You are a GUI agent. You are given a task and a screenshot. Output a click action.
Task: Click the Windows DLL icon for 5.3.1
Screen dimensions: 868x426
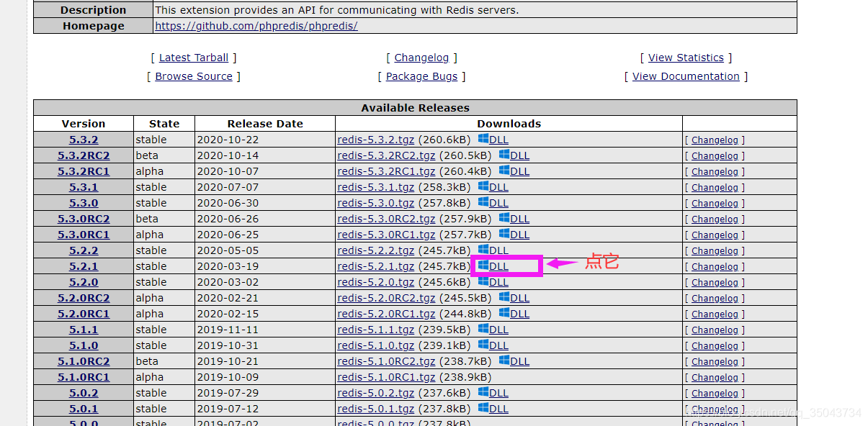[483, 186]
